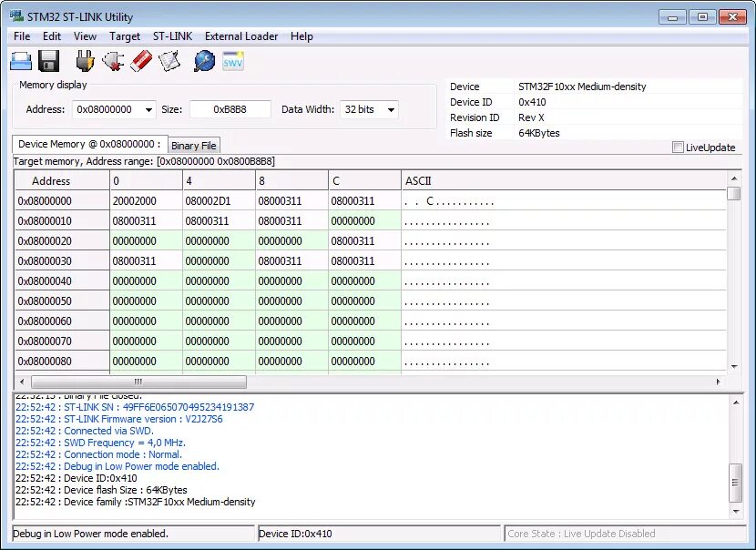Screen dimensions: 756x550
Task: Click memory table scroll down arrow
Action: click(x=734, y=367)
